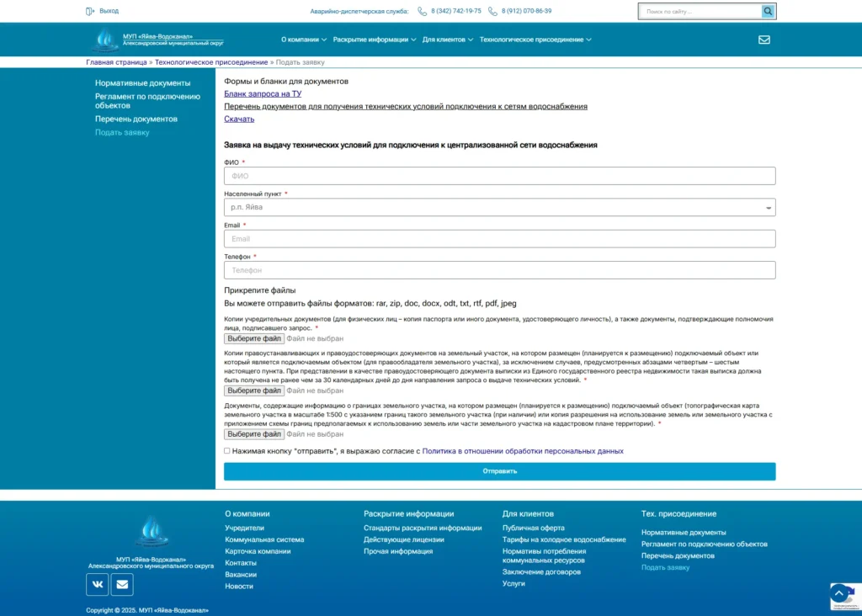
Task: Click the Отправить submit button
Action: coord(500,471)
